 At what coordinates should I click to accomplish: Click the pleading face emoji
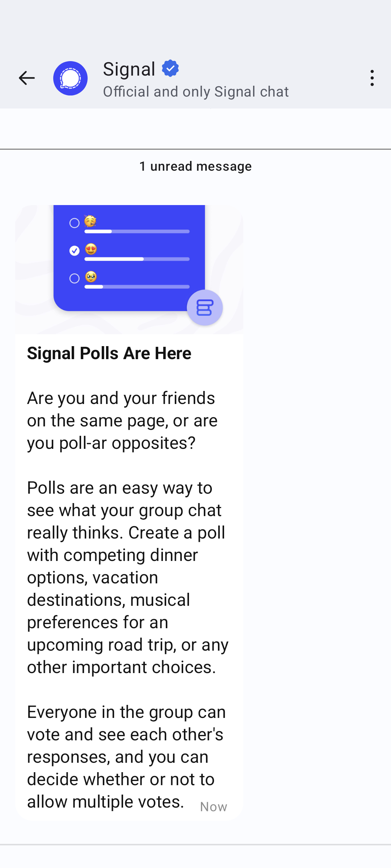(x=91, y=277)
